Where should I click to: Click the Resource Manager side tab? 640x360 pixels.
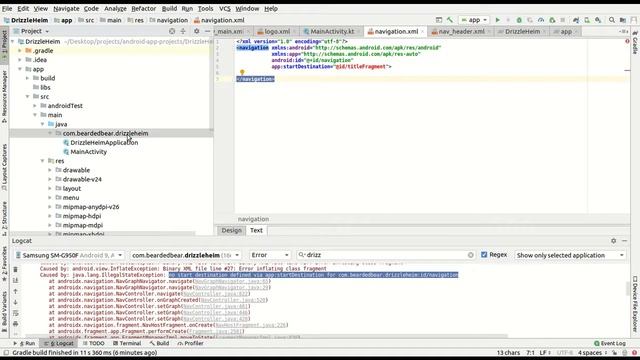point(4,96)
